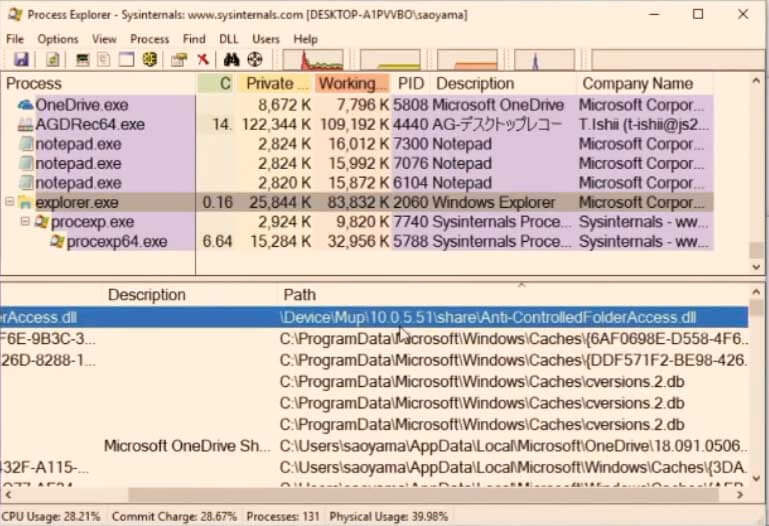The width and height of the screenshot is (769, 526).
Task: Open the Options menu
Action: point(57,39)
